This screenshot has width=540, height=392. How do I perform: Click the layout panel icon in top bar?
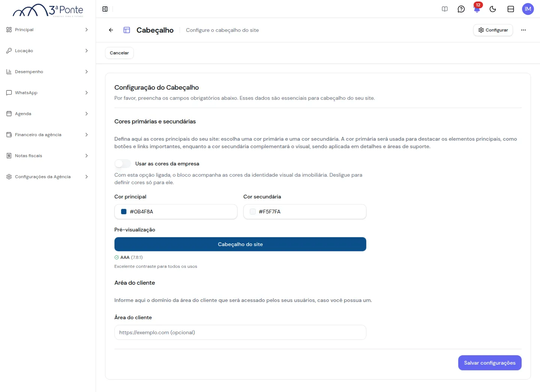(x=511, y=9)
